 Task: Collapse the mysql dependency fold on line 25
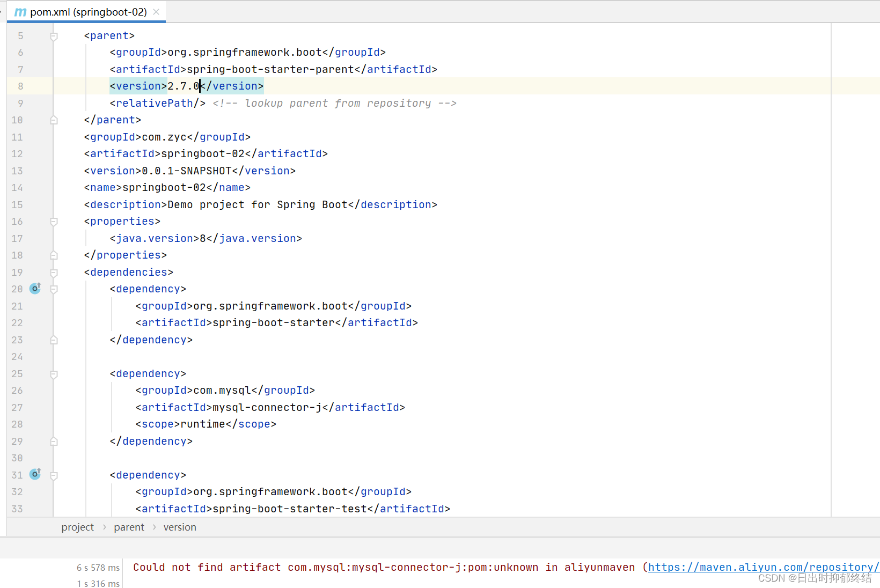(54, 374)
